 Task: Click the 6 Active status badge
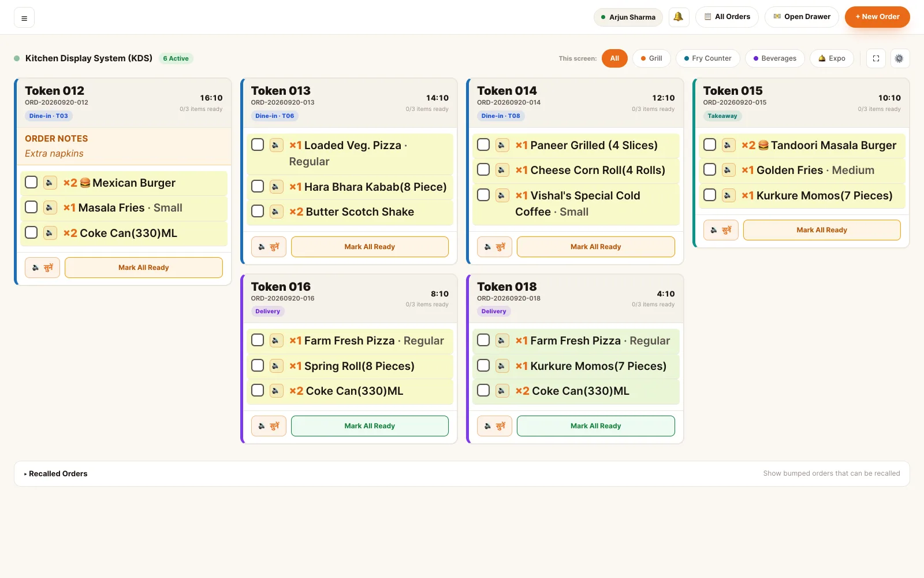coord(176,58)
